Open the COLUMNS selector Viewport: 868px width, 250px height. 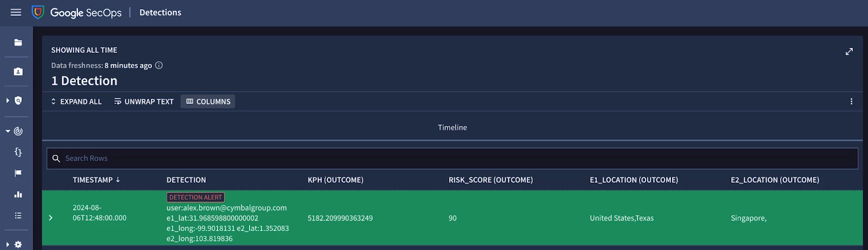tap(208, 102)
